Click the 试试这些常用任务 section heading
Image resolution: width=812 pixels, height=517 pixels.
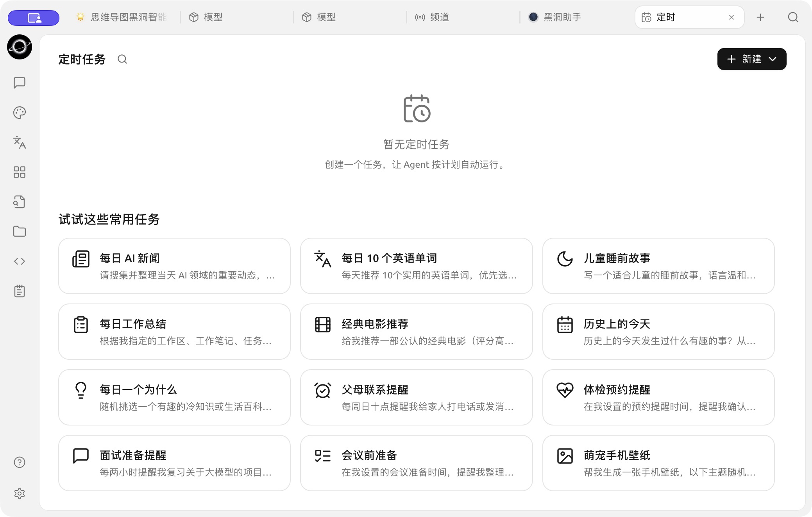point(109,219)
